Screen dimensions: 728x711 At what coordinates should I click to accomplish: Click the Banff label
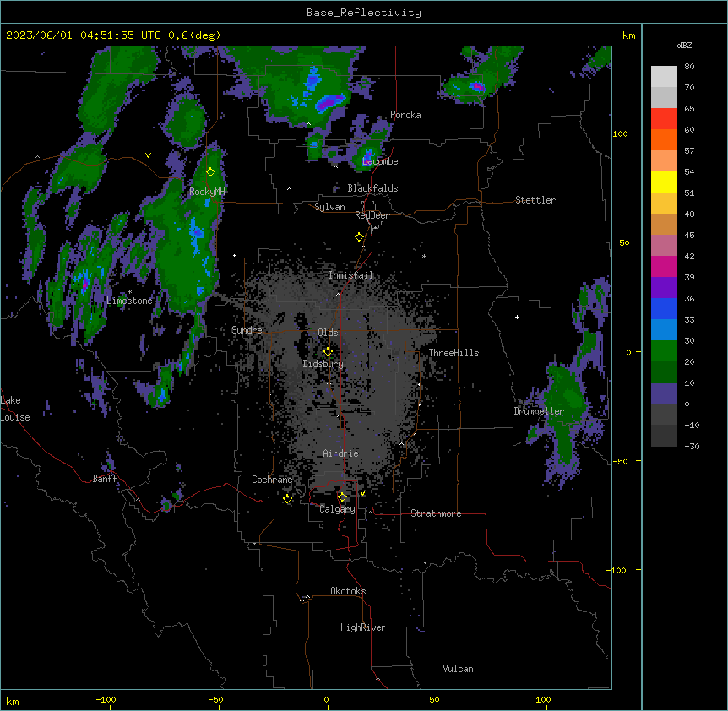[x=105, y=479]
